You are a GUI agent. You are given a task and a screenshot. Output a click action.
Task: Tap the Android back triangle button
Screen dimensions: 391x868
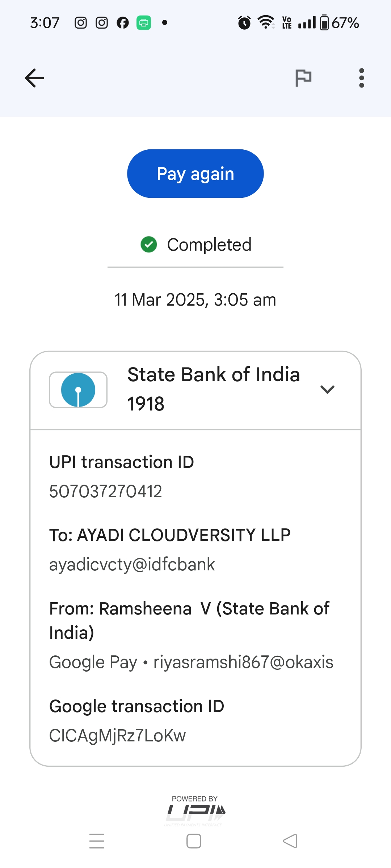tap(290, 841)
